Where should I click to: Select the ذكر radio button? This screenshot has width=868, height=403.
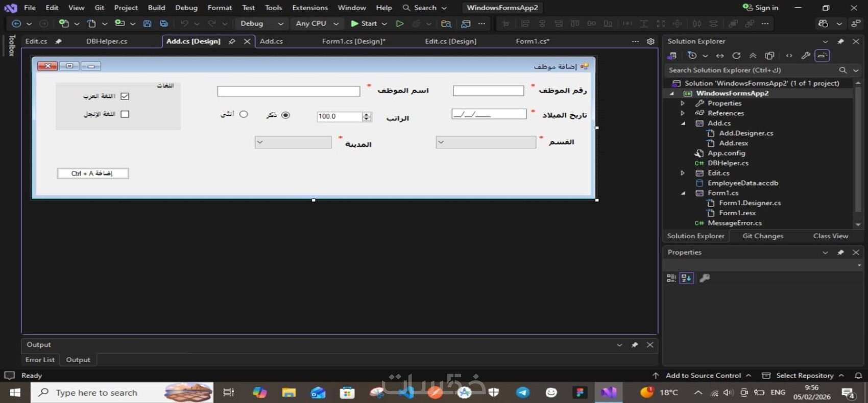[x=285, y=115]
